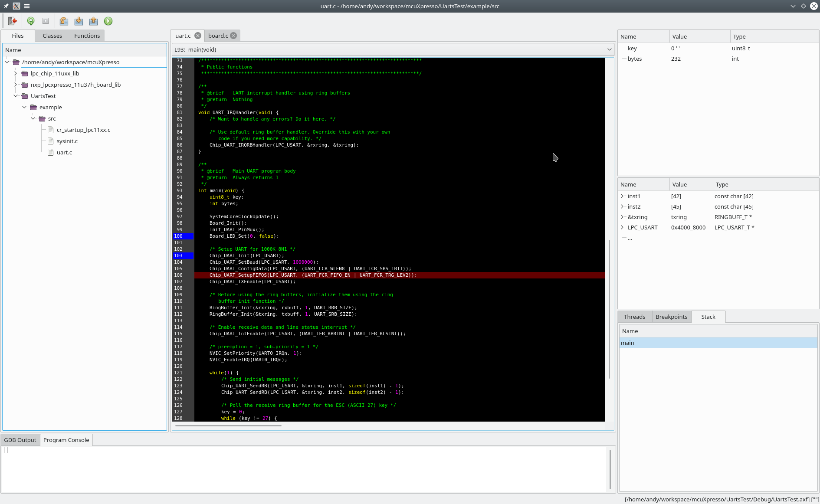Click the green restart program icon
This screenshot has width=820, height=504.
pos(31,21)
